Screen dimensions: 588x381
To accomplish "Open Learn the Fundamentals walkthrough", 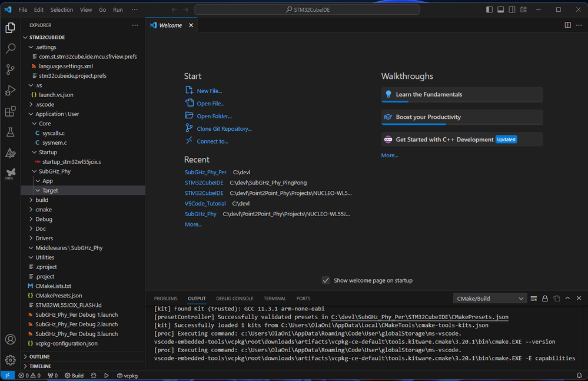I will 462,94.
